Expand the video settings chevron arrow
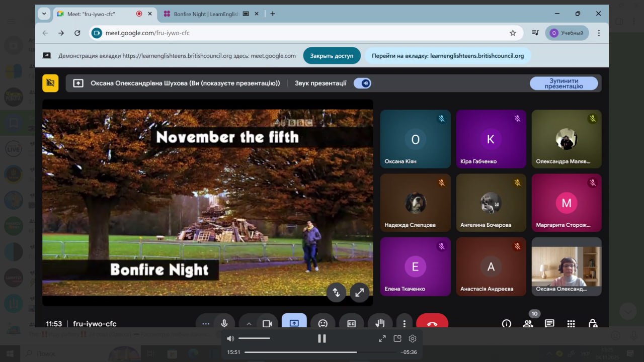 pyautogui.click(x=249, y=323)
